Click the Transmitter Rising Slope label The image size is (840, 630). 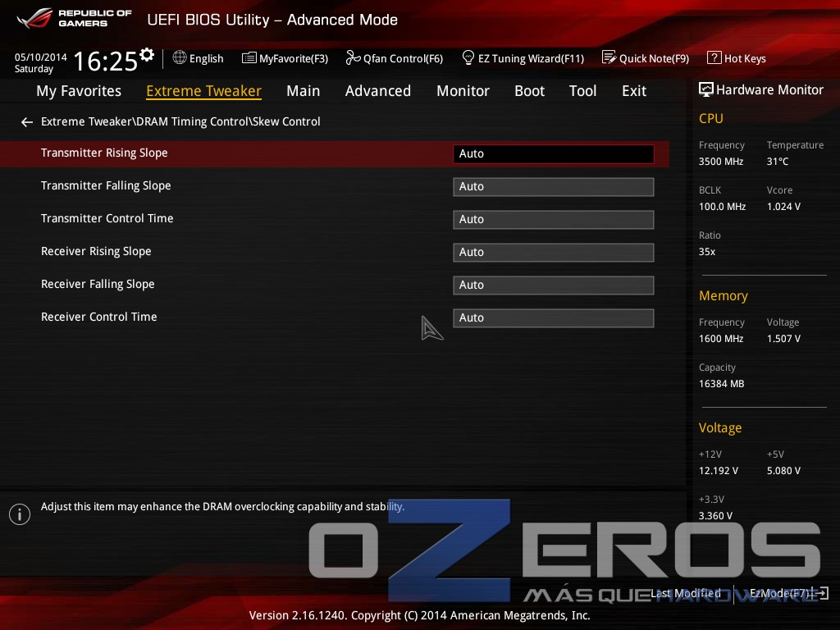[x=104, y=153]
